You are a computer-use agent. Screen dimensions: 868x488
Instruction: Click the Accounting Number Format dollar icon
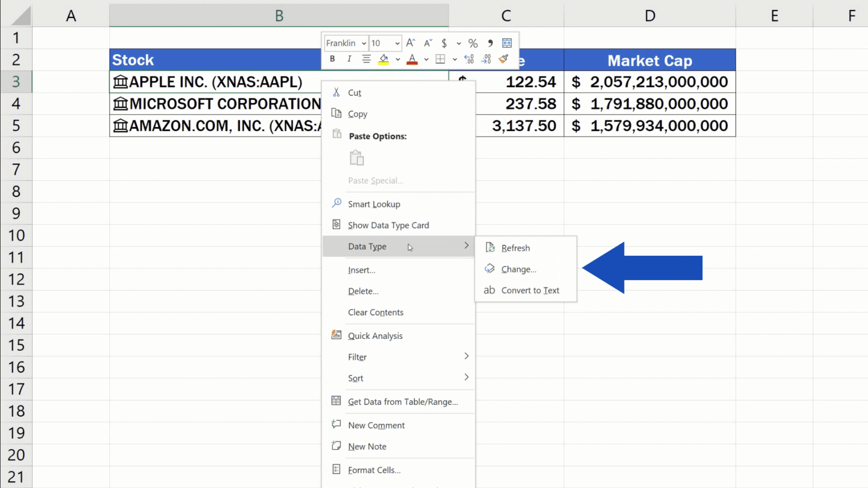445,43
